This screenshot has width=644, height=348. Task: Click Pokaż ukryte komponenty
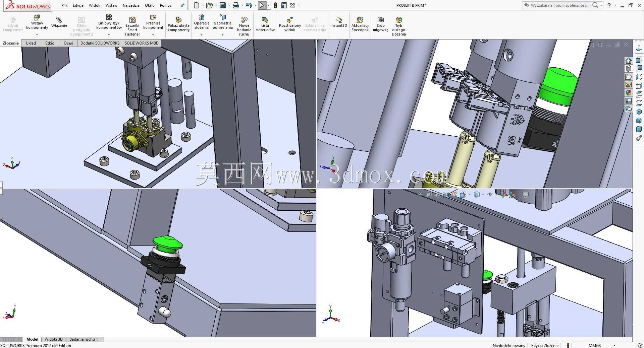[178, 24]
